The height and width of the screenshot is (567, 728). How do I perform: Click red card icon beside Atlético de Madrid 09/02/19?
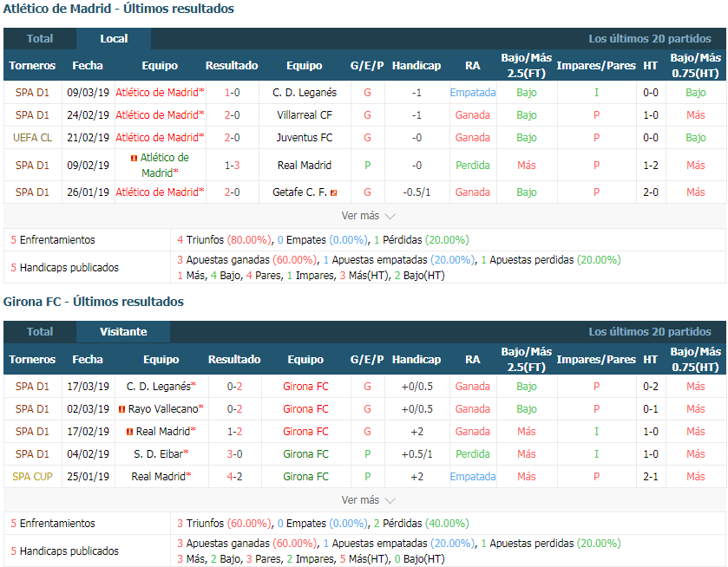click(134, 158)
